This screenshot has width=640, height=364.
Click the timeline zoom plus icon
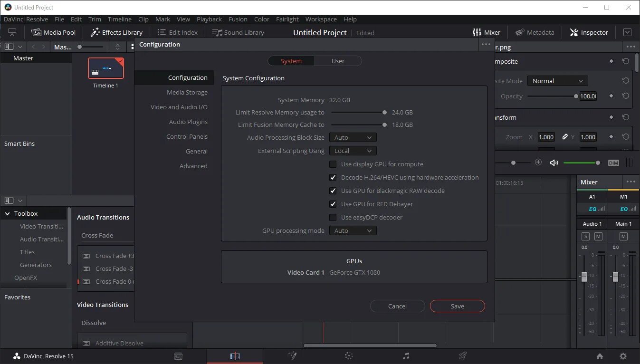tap(538, 162)
